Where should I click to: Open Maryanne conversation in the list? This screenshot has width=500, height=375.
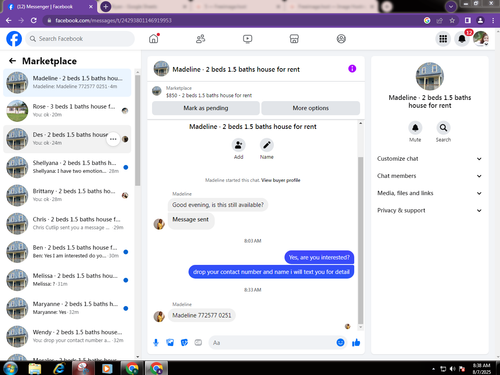point(67,308)
